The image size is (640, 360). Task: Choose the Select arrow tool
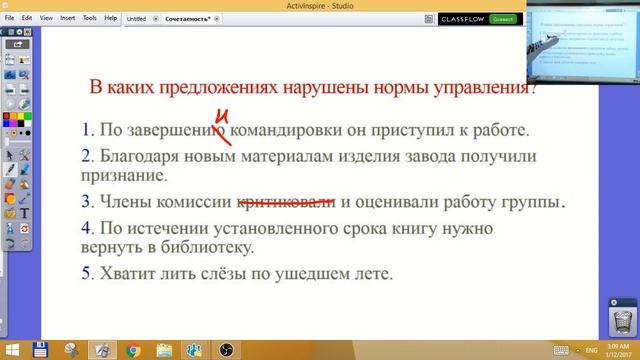coord(10,155)
